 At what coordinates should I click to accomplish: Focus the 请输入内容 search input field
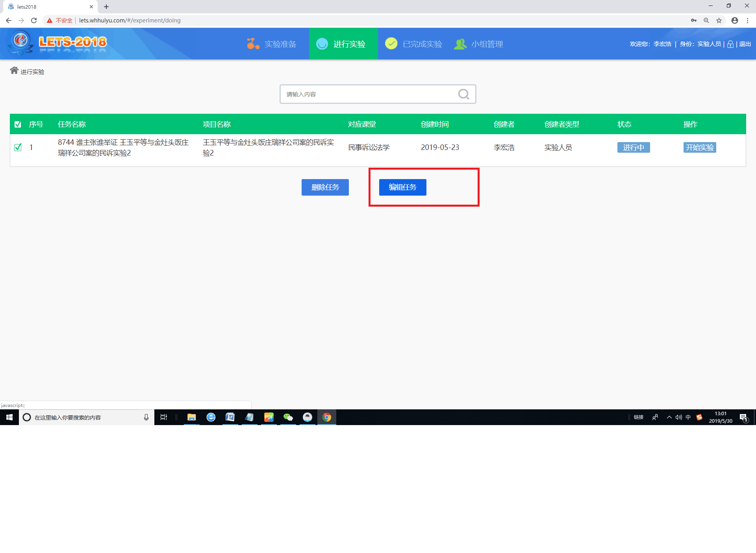click(368, 94)
